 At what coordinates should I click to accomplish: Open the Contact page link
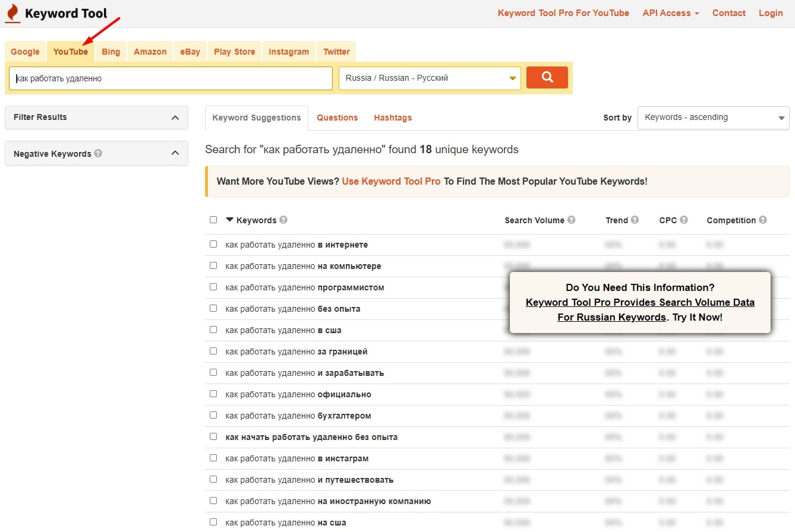[729, 13]
